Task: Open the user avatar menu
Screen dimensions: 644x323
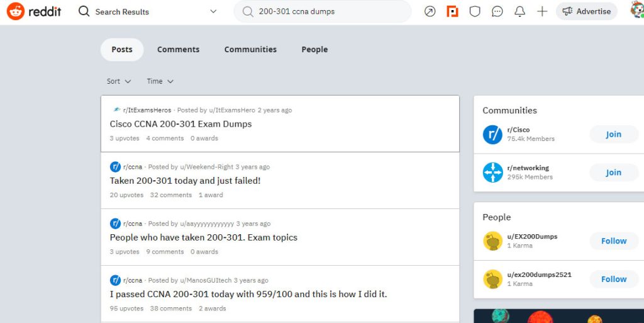Action: pyautogui.click(x=637, y=10)
